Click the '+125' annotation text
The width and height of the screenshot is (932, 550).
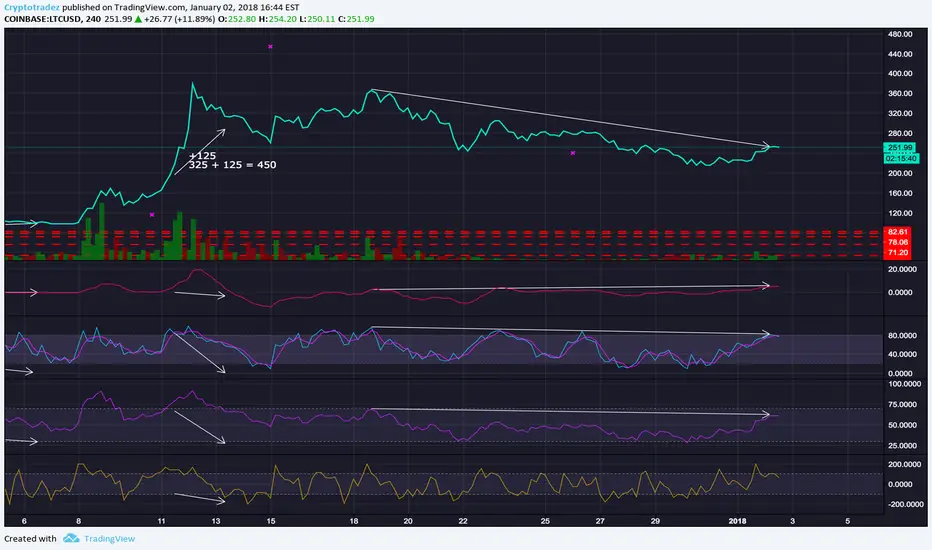(x=202, y=156)
